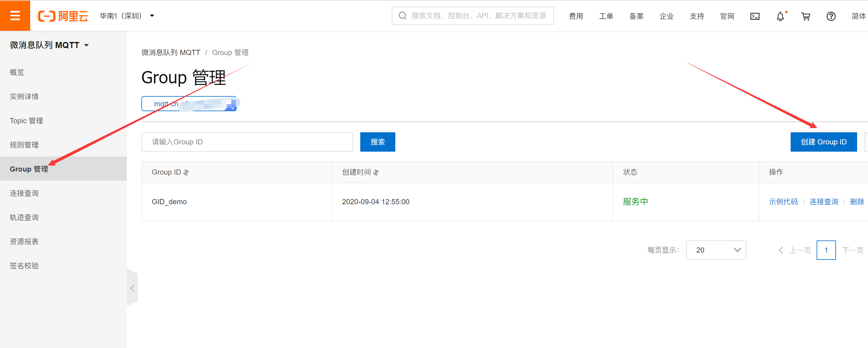Focus the top global search box
The width and height of the screenshot is (868, 348).
[x=472, y=16]
